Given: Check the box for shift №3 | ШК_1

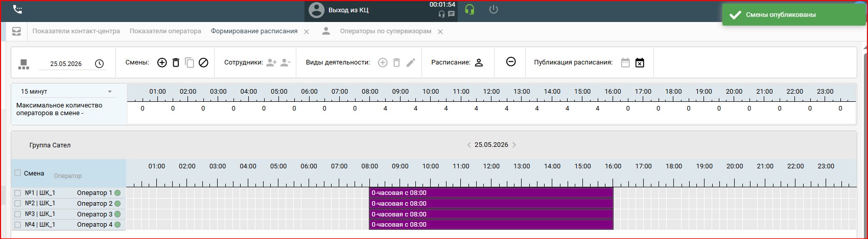Looking at the screenshot, I should point(17,214).
